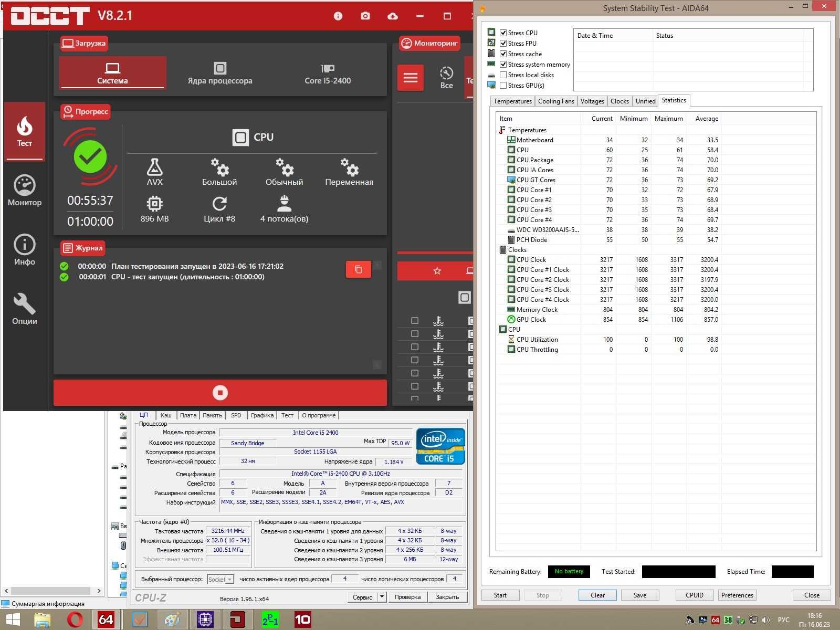The image size is (840, 630).
Task: Stop the running OCCT test
Action: pos(220,393)
